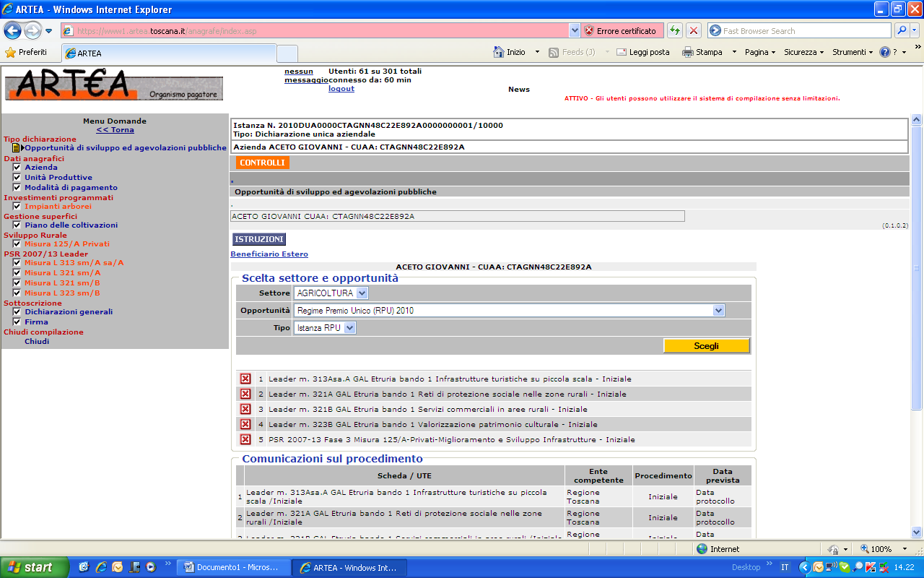Toggle the Impianti arborei checkbox
The image size is (924, 578).
tap(17, 206)
